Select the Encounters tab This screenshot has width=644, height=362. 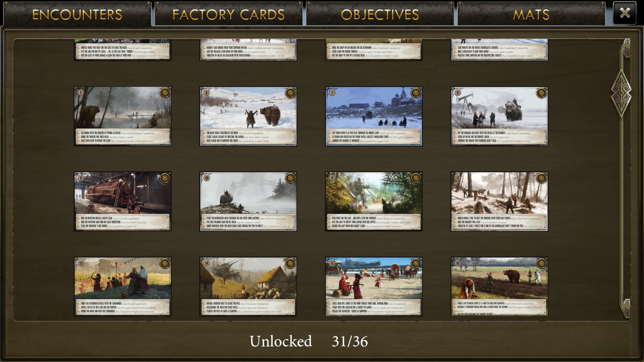click(77, 14)
